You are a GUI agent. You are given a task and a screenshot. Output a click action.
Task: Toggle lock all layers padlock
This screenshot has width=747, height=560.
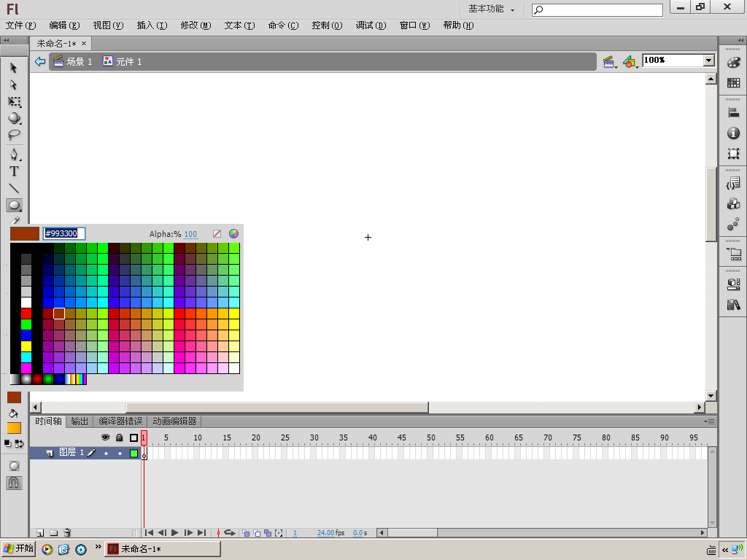[120, 437]
